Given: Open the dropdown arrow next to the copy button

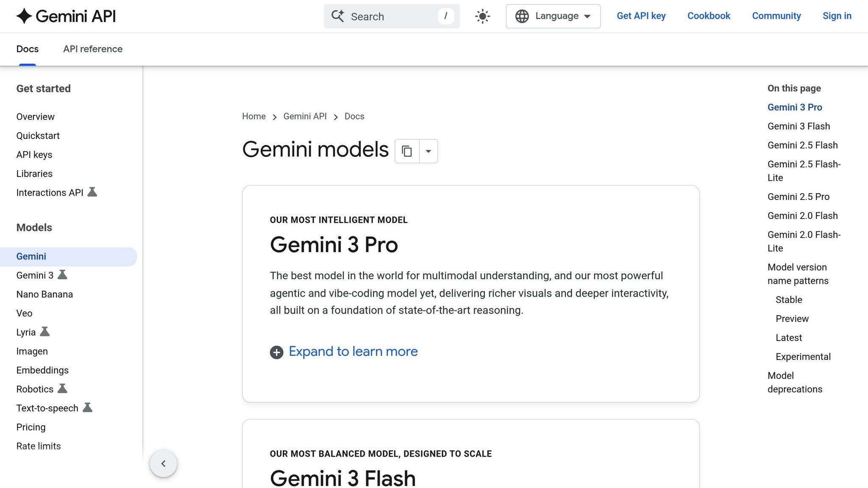Looking at the screenshot, I should (428, 151).
